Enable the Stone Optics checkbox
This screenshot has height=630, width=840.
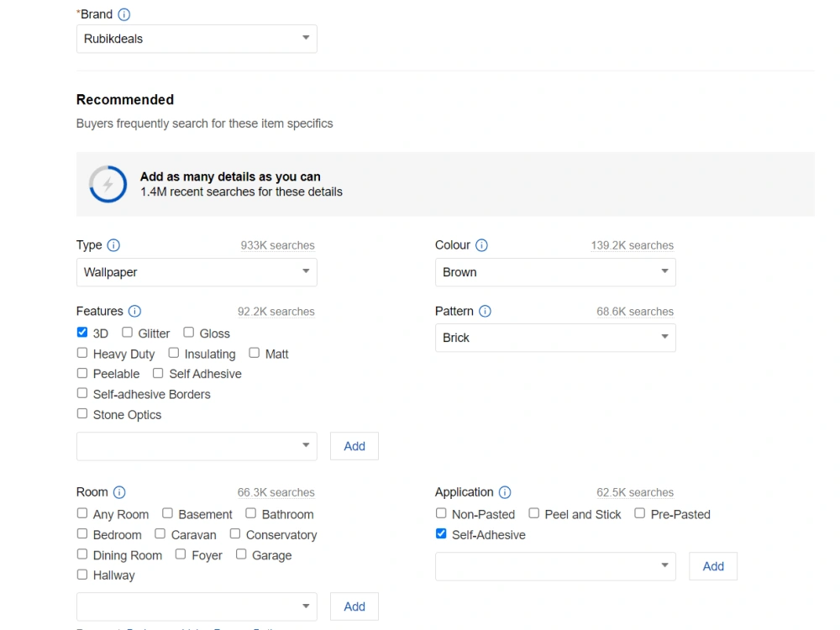82,413
